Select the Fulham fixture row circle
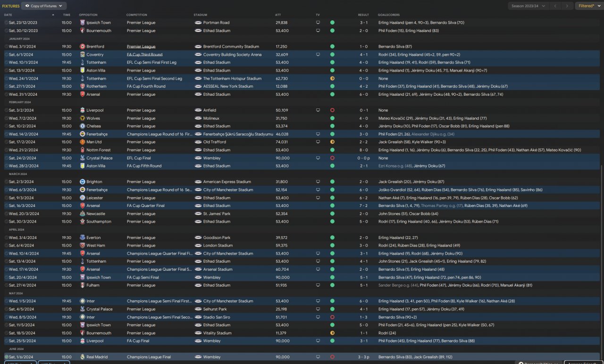Image resolution: width=604 pixels, height=364 pixels. (x=6, y=285)
